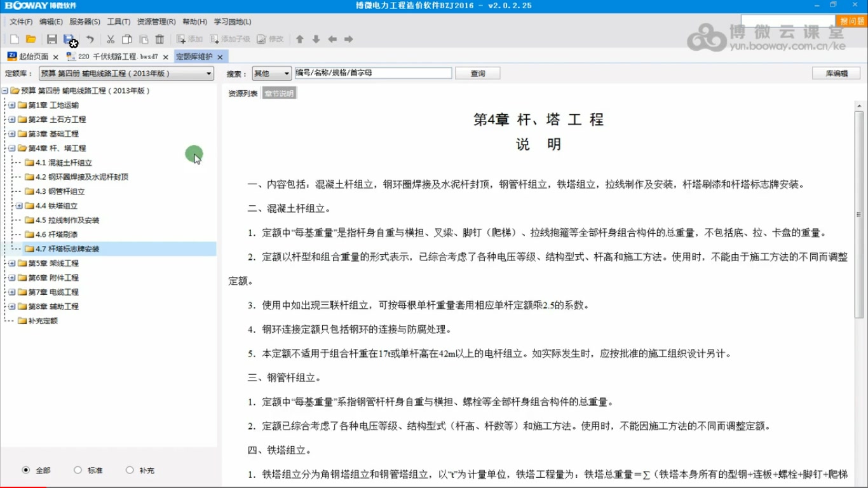The height and width of the screenshot is (488, 868).
Task: Expand 第3章 基础工程 node
Action: pyautogui.click(x=11, y=134)
